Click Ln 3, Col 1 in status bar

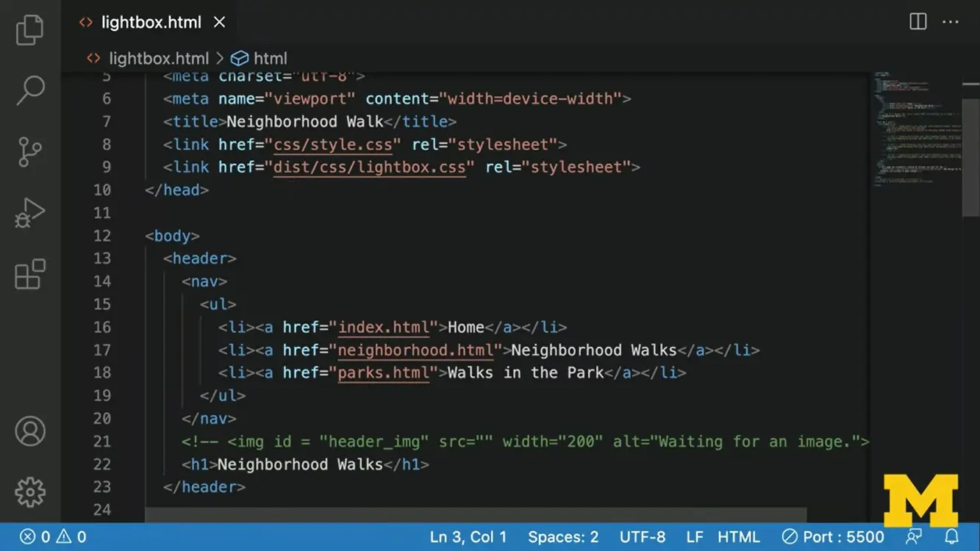click(x=468, y=537)
